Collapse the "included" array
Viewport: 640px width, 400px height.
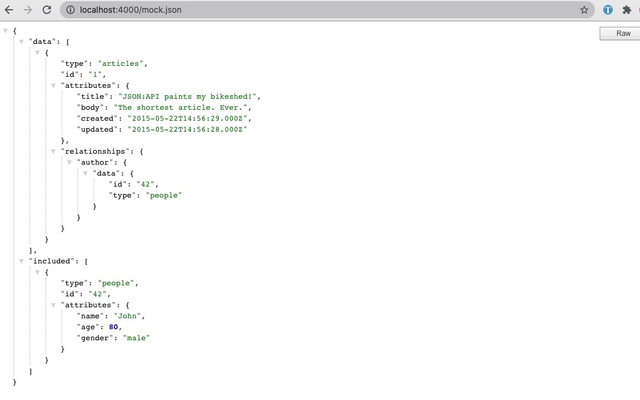pos(22,261)
